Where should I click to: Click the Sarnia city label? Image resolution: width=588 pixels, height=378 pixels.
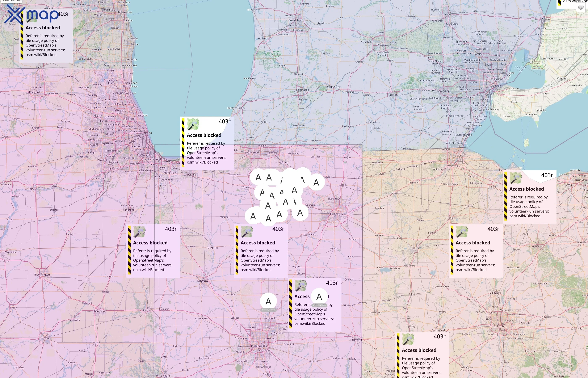pyautogui.click(x=546, y=19)
